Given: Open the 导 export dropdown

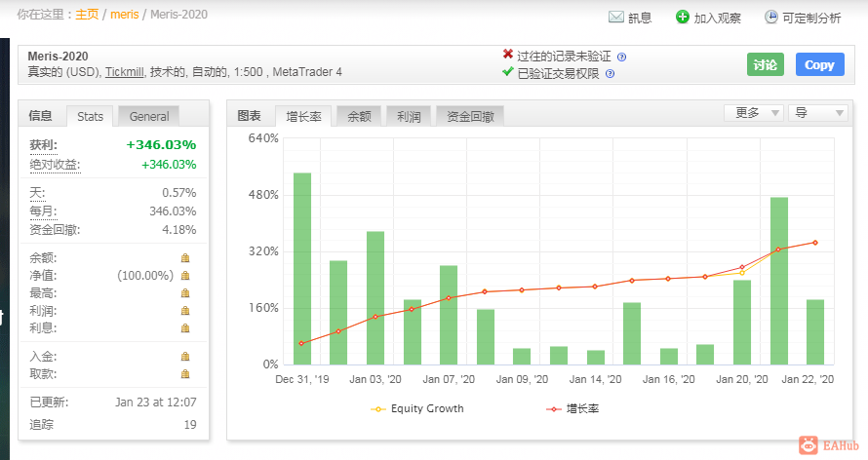Looking at the screenshot, I should [x=817, y=113].
